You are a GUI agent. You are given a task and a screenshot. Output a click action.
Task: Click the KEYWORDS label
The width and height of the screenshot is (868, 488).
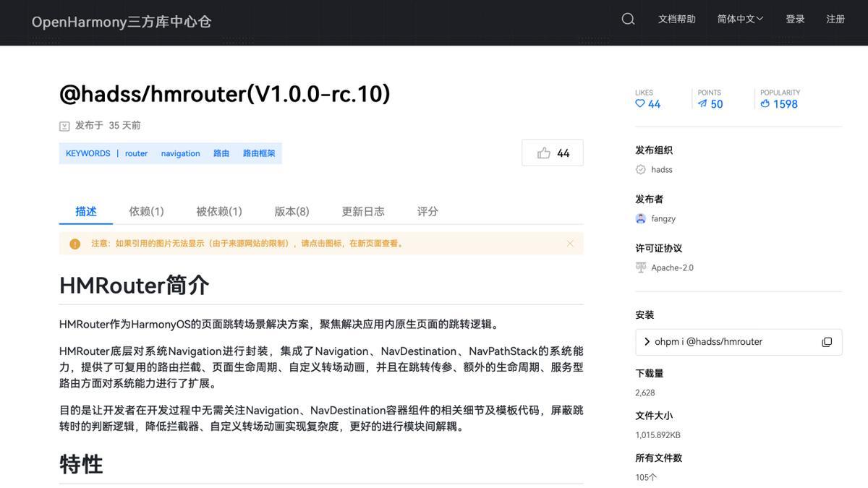[88, 153]
